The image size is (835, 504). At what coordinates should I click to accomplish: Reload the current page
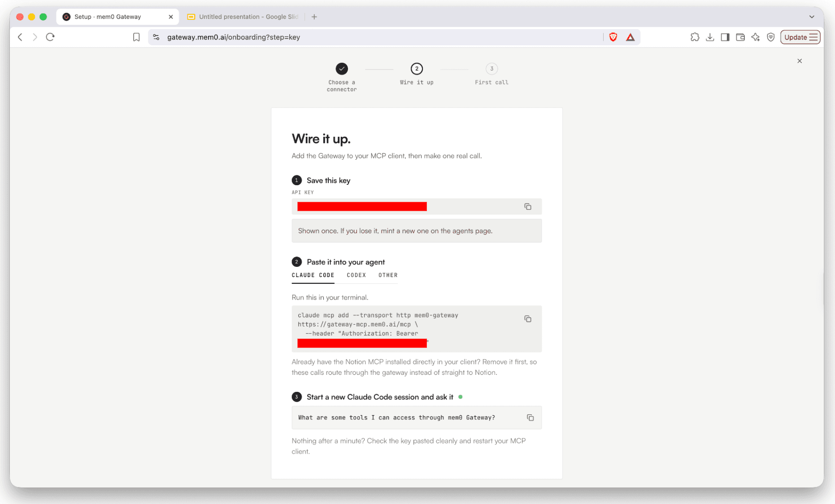click(x=50, y=37)
